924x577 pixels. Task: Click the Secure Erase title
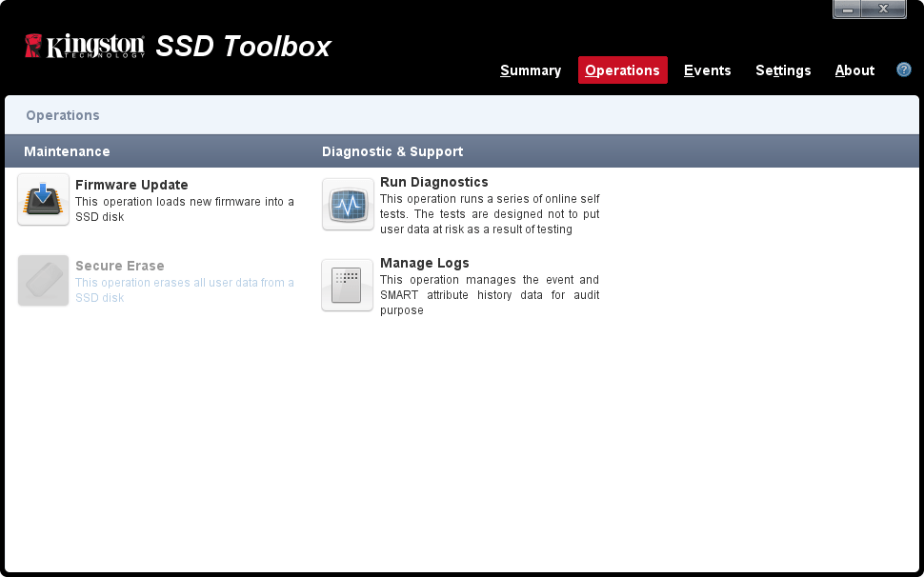pyautogui.click(x=120, y=266)
